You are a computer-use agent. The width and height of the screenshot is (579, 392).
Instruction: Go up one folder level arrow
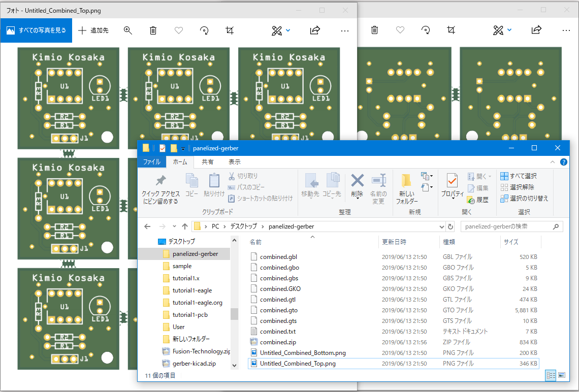pos(185,226)
